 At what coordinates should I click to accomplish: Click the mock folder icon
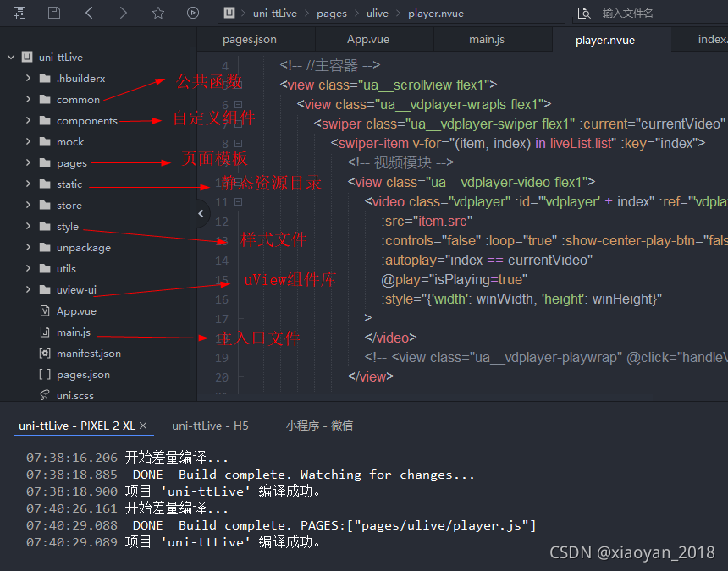(x=45, y=141)
